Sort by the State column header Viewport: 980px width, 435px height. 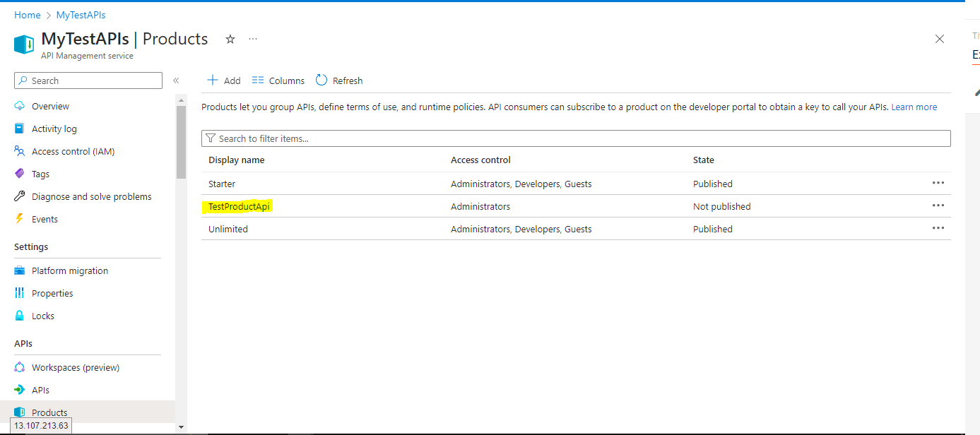704,160
